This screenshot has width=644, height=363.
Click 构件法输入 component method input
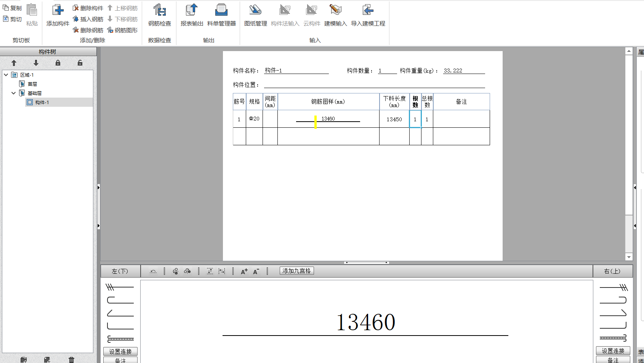[x=285, y=15]
